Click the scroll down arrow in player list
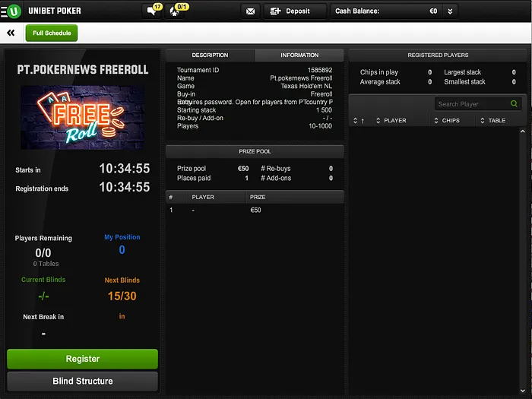 click(523, 391)
